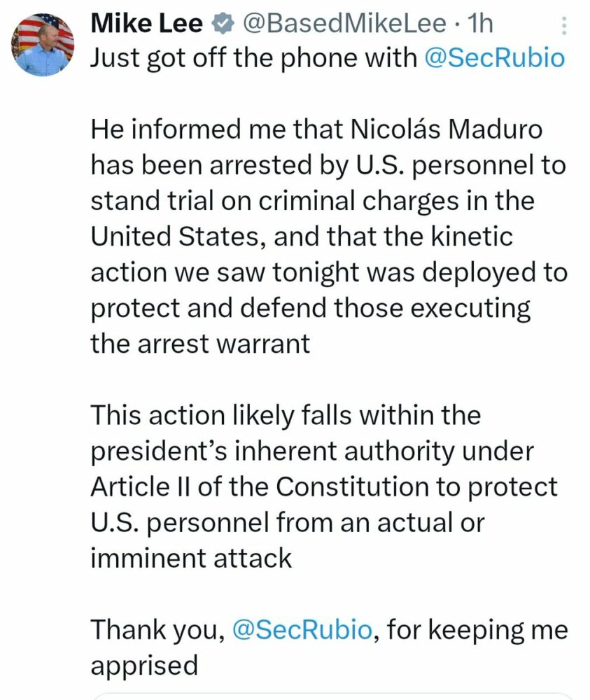Open the @BasedMikeLee handle link
590x700 pixels.
(344, 24)
